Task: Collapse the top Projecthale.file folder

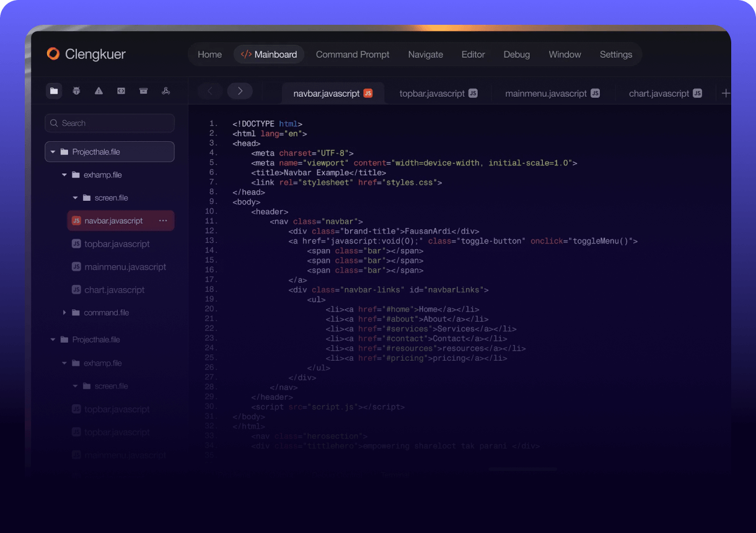Action: pos(53,152)
